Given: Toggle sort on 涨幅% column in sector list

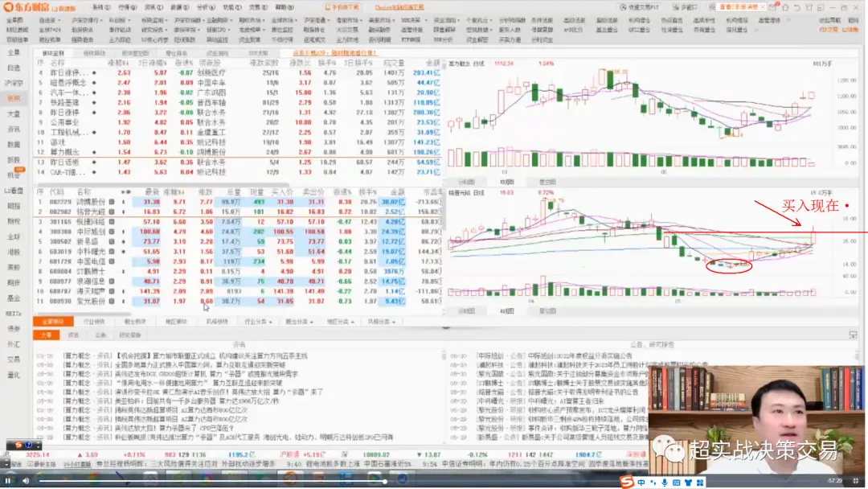Looking at the screenshot, I should click(x=119, y=63).
